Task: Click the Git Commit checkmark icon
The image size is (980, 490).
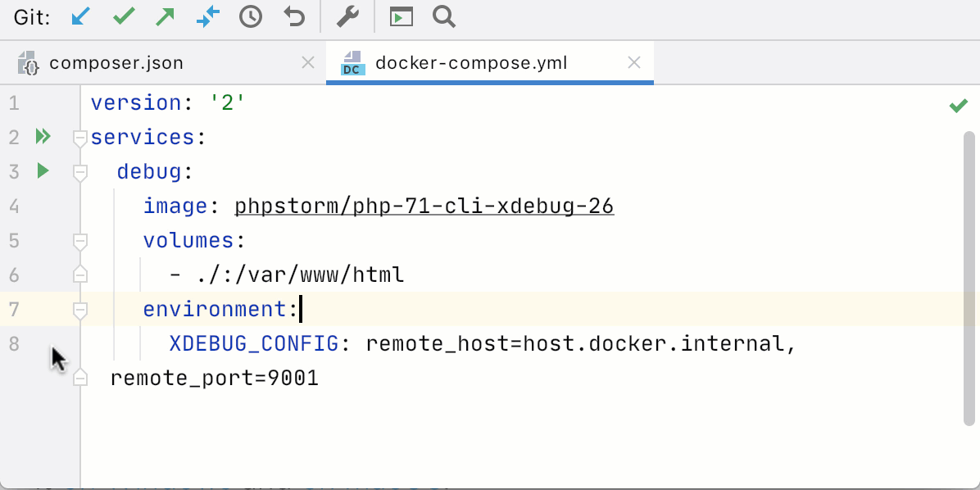Action: pos(123,16)
